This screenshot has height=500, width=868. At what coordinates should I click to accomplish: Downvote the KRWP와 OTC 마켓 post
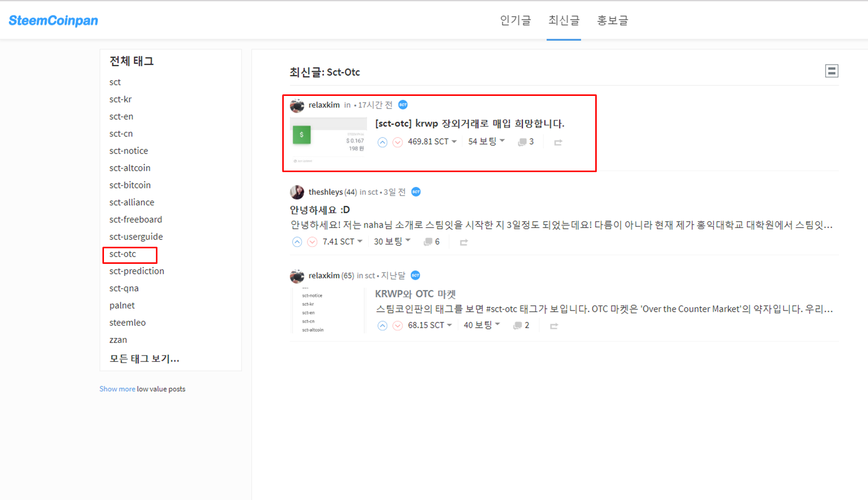[397, 326]
